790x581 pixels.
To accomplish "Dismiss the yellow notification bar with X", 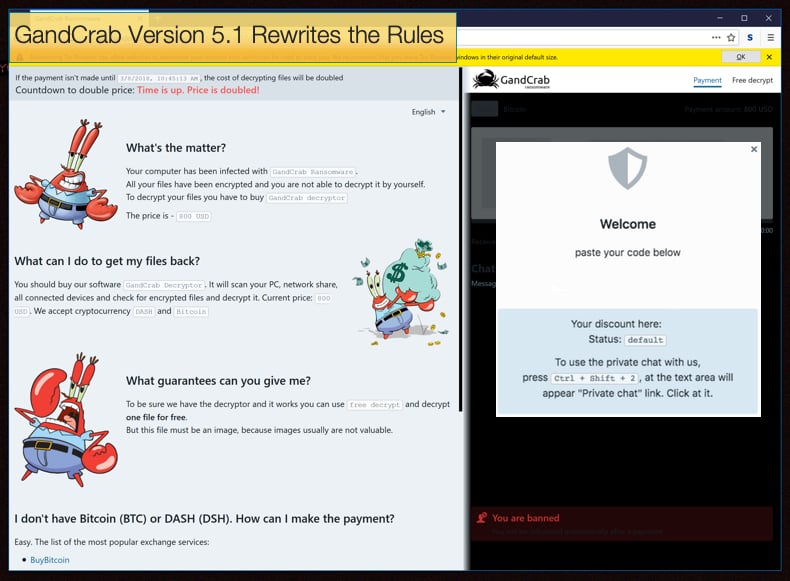I will coord(769,57).
